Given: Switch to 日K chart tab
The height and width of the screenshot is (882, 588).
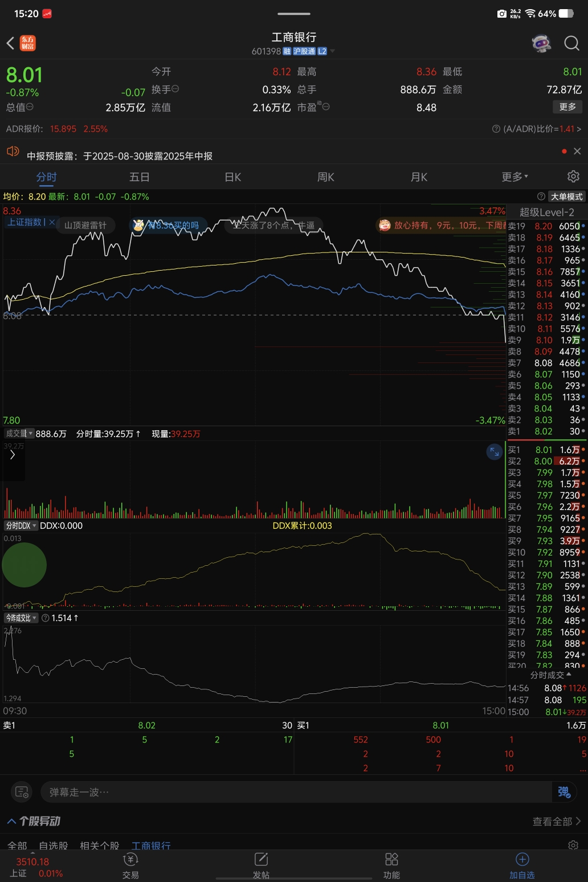Looking at the screenshot, I should pyautogui.click(x=232, y=177).
